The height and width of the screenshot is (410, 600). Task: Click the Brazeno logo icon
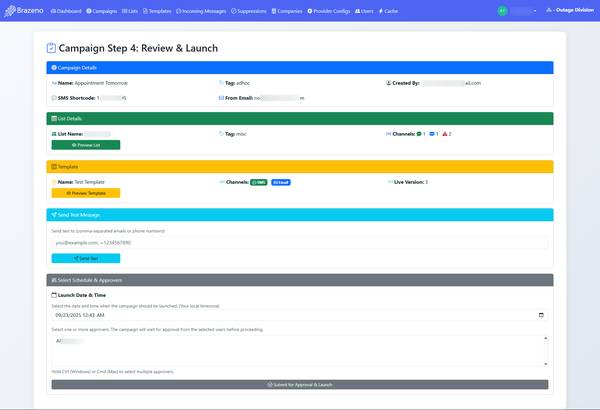10,10
